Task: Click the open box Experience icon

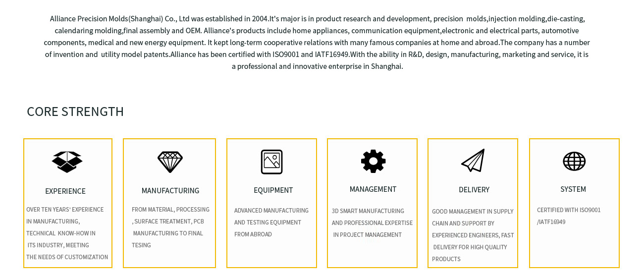Action: pyautogui.click(x=67, y=162)
